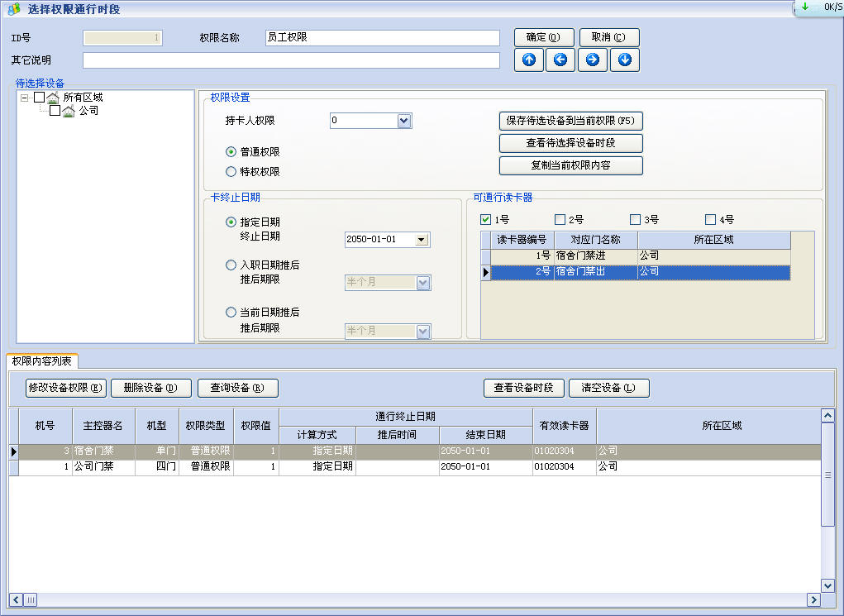Click the blue left arrow navigation icon
Image resolution: width=844 pixels, height=616 pixels.
tap(560, 60)
